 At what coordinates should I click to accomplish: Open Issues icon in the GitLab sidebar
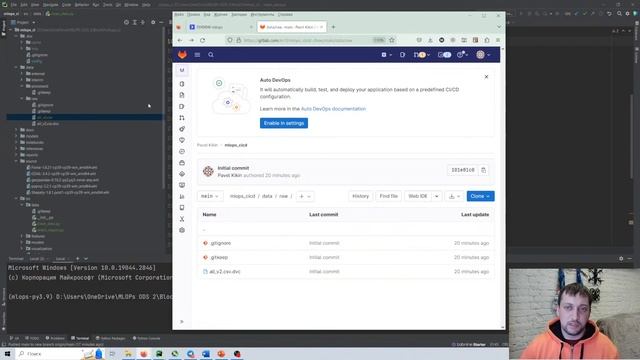(x=182, y=107)
